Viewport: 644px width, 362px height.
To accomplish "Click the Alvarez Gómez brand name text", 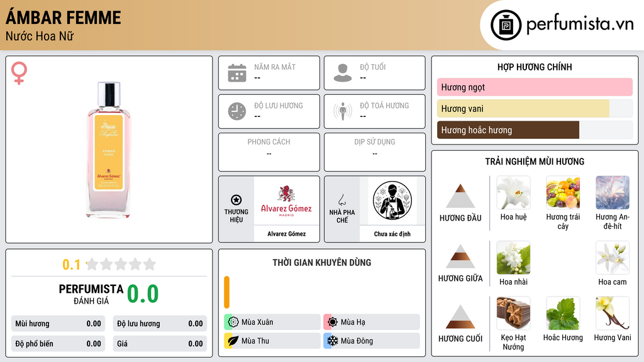I will [286, 234].
